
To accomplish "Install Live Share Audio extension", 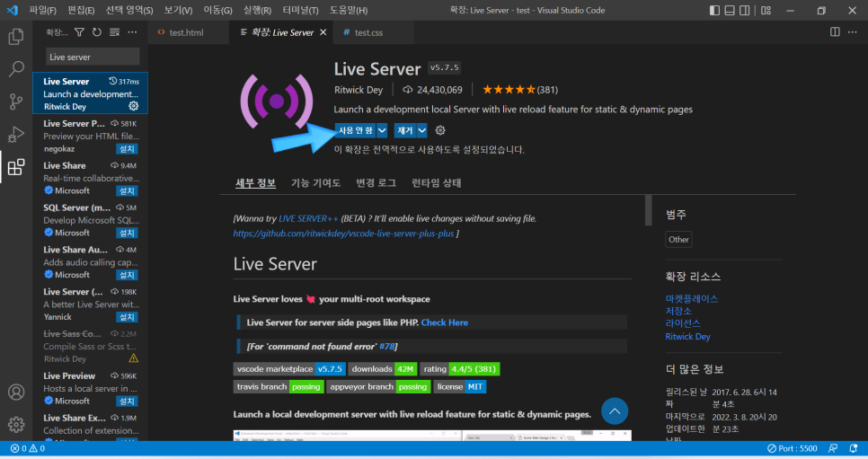I will 127,275.
